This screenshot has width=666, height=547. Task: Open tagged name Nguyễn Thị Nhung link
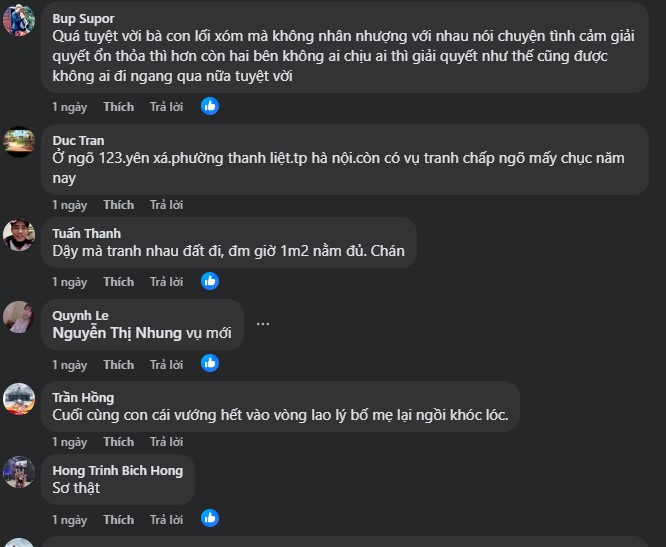click(117, 333)
